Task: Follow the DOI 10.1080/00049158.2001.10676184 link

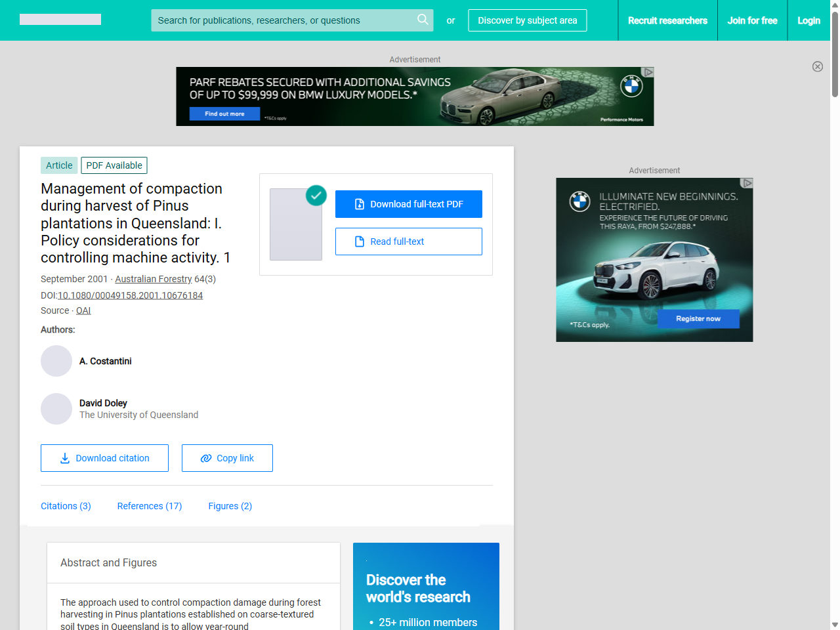Action: (x=130, y=295)
